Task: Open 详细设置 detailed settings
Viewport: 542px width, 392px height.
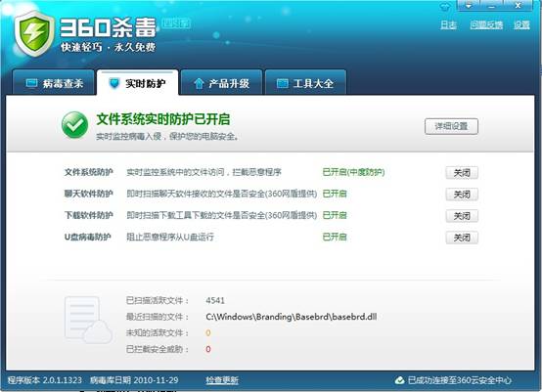Action: pos(451,126)
